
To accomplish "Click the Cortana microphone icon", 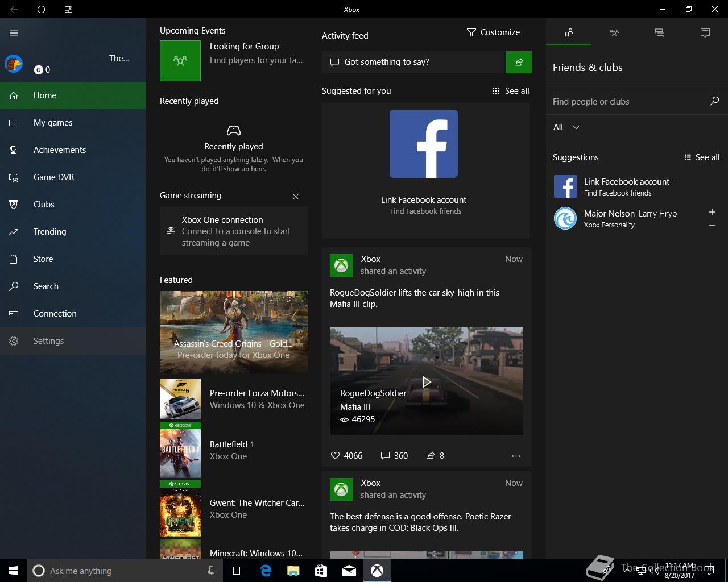I will (211, 571).
